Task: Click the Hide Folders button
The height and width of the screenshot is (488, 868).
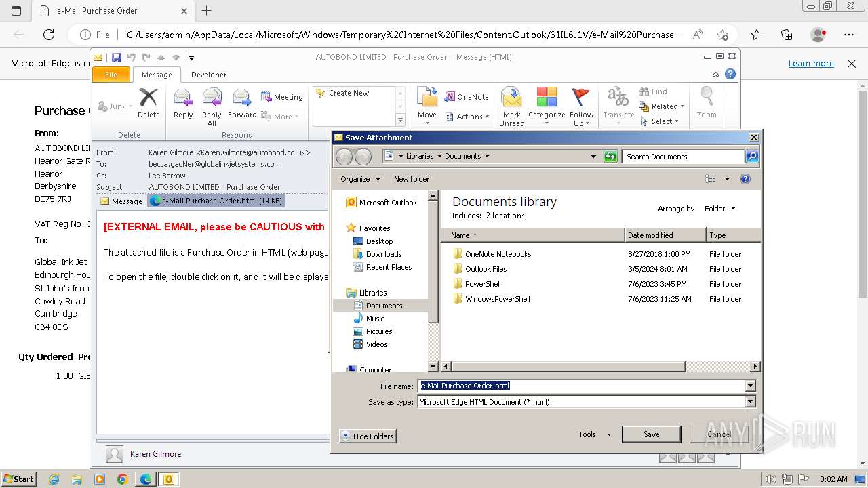Action: coord(368,436)
